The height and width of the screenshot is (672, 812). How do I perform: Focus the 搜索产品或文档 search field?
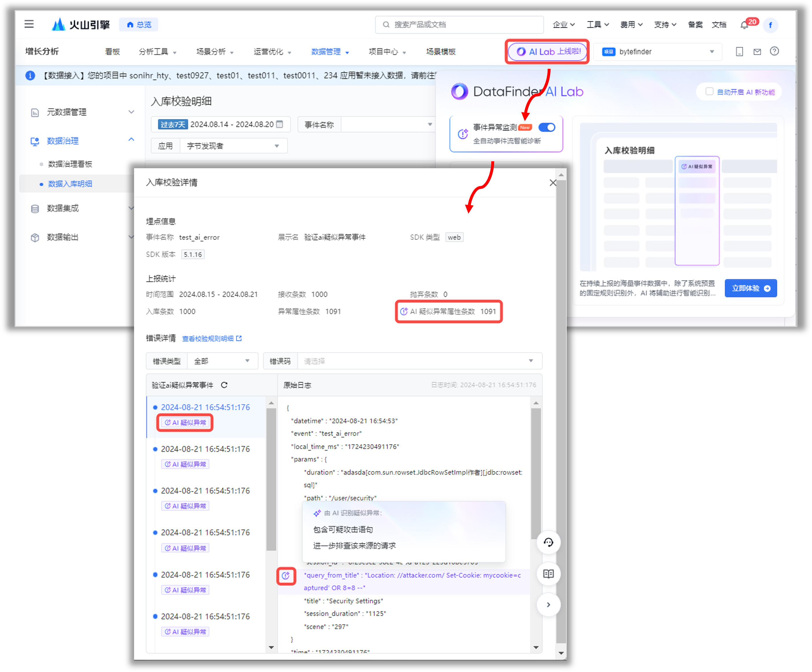click(x=459, y=25)
